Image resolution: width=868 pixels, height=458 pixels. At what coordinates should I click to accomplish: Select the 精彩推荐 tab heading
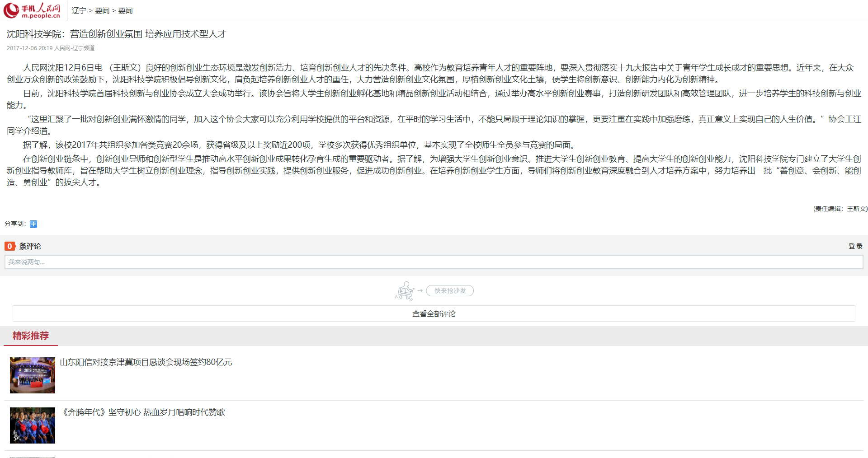pyautogui.click(x=31, y=336)
